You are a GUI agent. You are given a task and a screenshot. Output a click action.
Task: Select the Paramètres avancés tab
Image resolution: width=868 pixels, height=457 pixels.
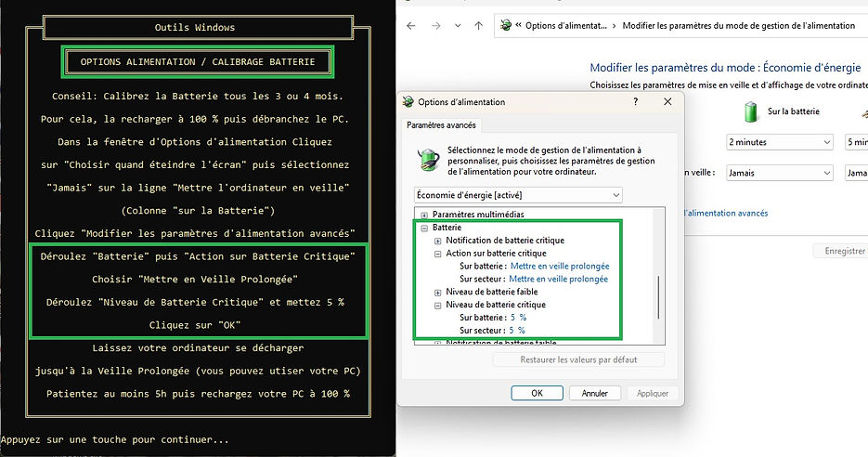[x=441, y=125]
